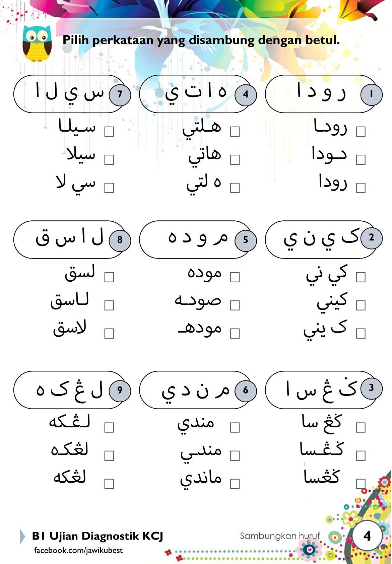392x564 pixels.
Task: Click the owl mascot icon
Action: [37, 44]
